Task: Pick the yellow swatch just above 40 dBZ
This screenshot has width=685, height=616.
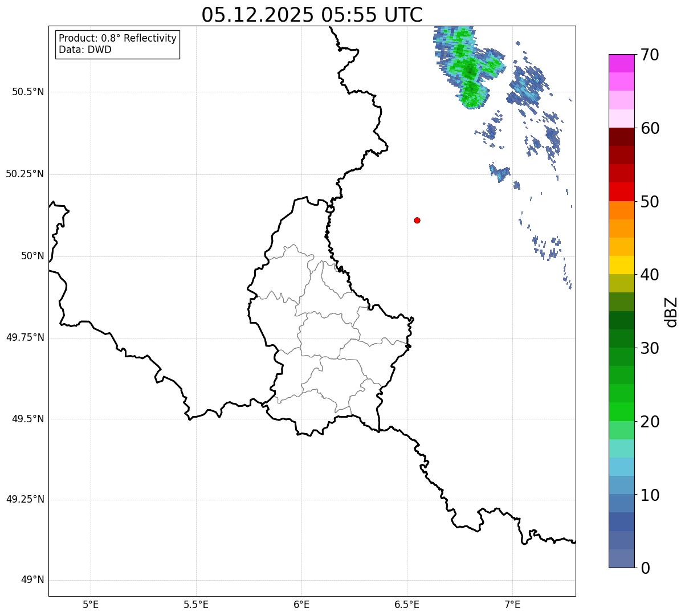Action: tap(622, 265)
